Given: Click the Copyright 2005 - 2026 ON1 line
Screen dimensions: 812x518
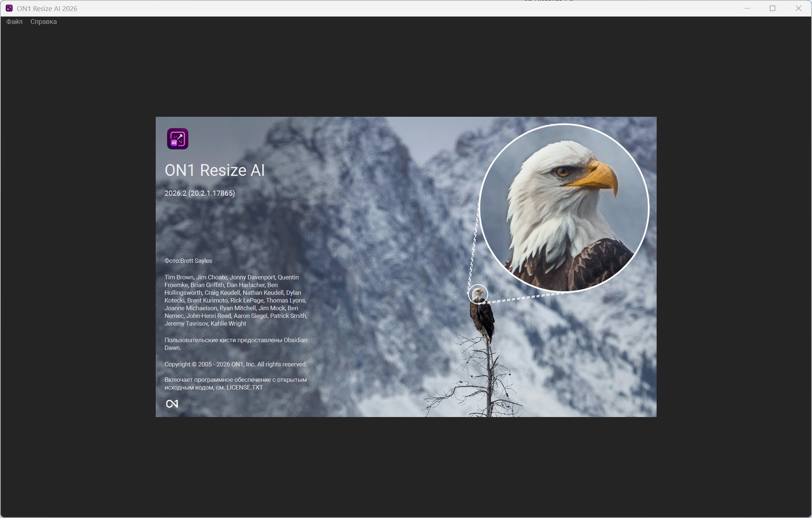Looking at the screenshot, I should 235,364.
